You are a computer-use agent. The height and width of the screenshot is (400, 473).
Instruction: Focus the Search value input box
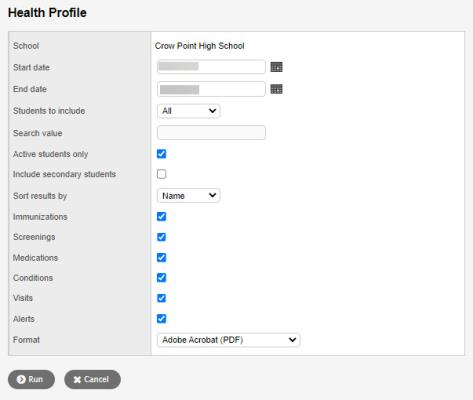[x=211, y=133]
